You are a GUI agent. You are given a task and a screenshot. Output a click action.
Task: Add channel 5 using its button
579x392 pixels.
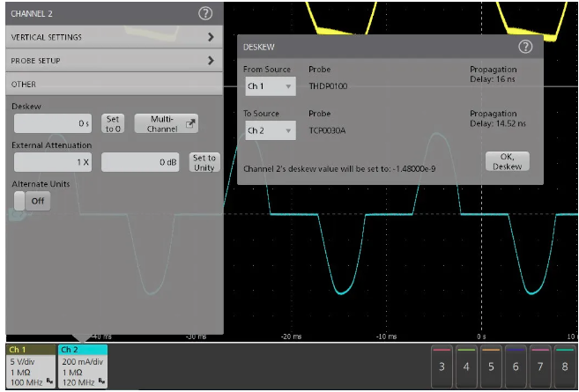coord(491,364)
